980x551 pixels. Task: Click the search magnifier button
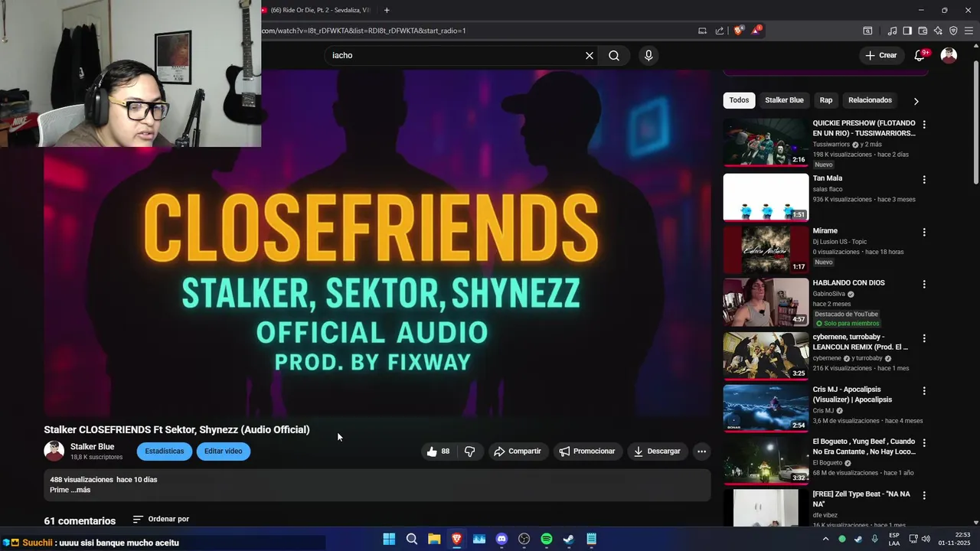coord(614,55)
